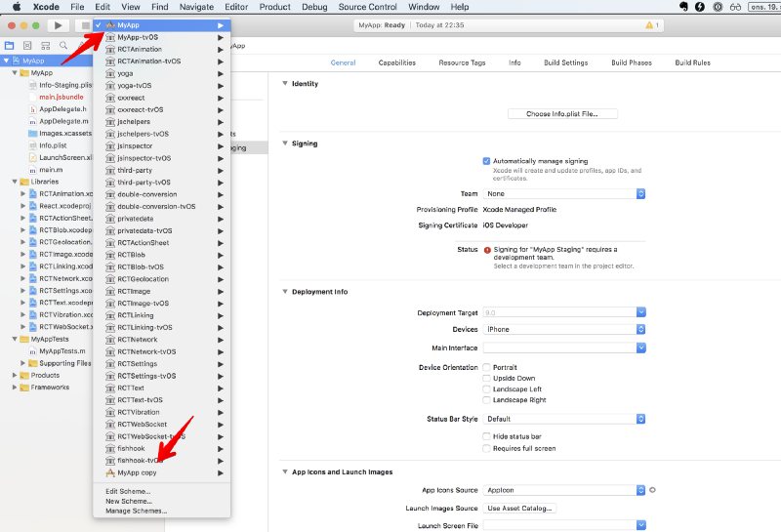Open the Project navigator folder icon

coord(10,45)
